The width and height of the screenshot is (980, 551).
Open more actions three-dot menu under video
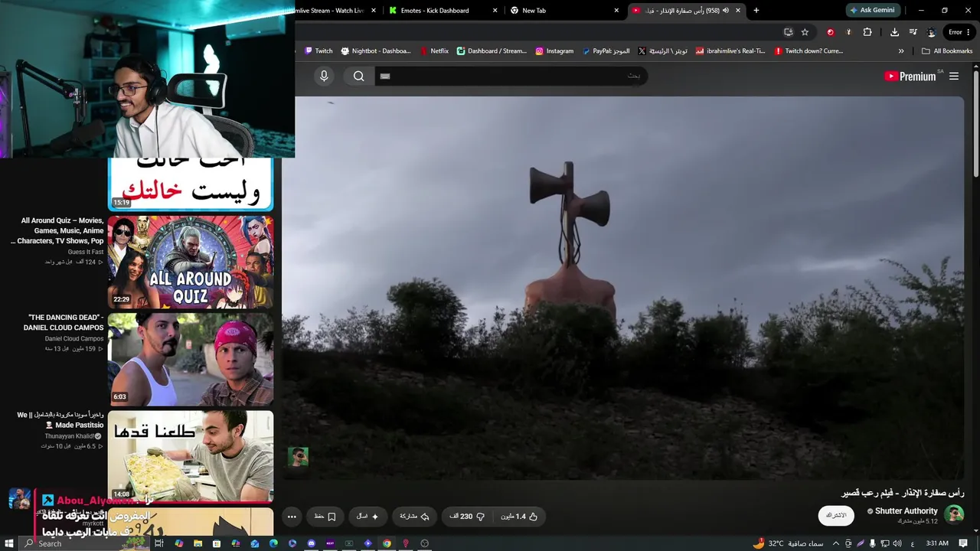click(x=292, y=517)
